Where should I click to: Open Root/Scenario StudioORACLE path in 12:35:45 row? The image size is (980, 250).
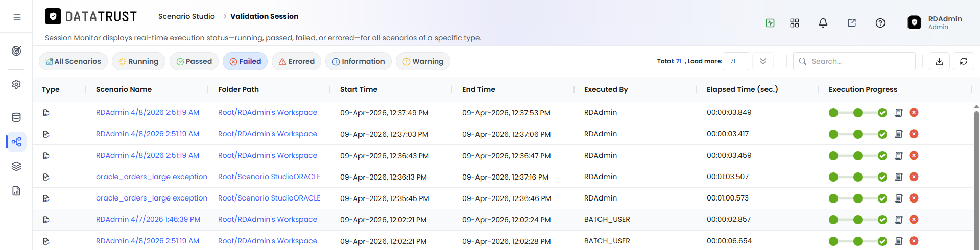tap(269, 198)
